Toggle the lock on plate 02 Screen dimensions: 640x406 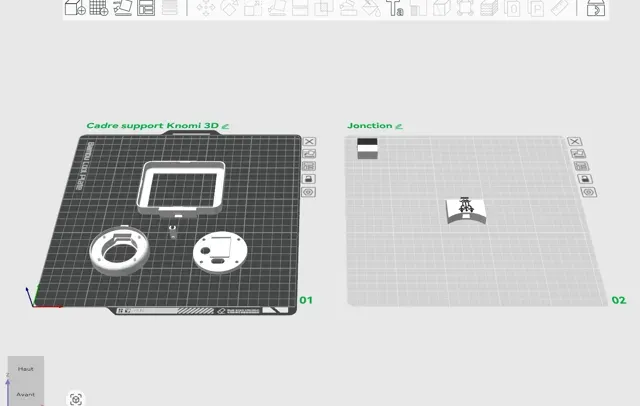tap(585, 179)
